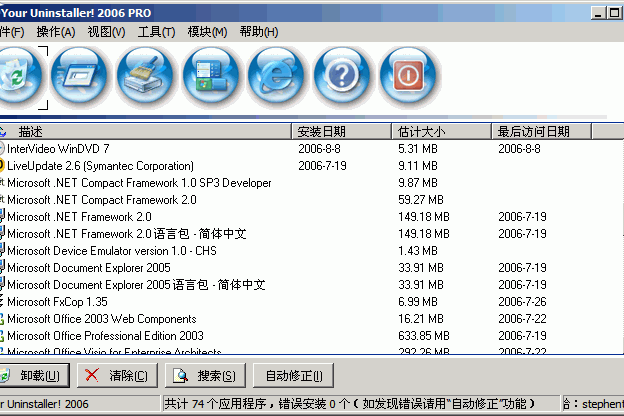The height and width of the screenshot is (416, 624).
Task: Click the 卸载(U) uninstall button
Action: pyautogui.click(x=35, y=375)
